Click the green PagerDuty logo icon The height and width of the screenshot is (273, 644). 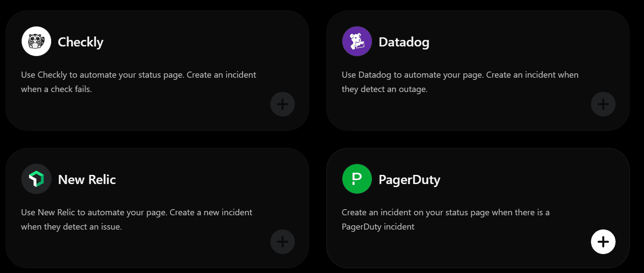[x=357, y=179]
